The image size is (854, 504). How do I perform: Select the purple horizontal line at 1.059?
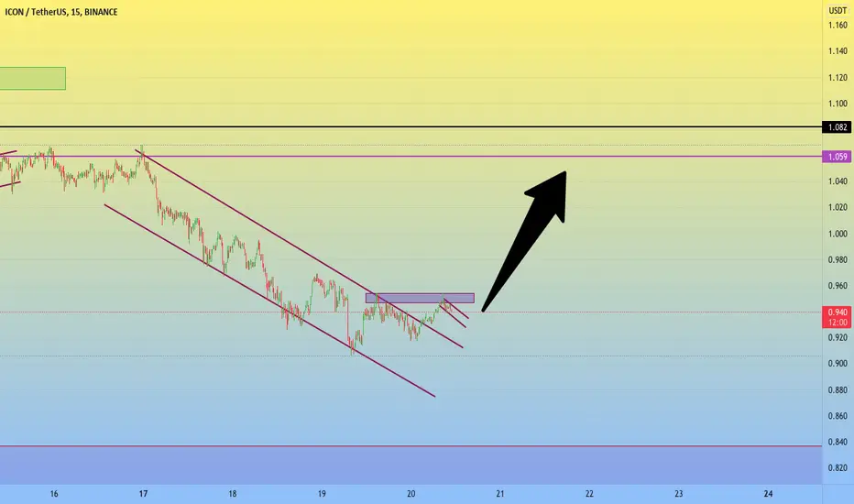point(411,157)
